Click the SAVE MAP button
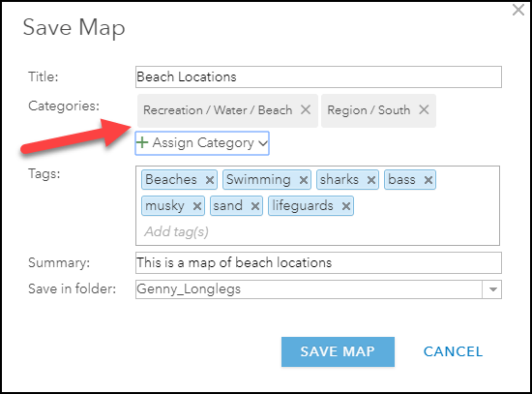The image size is (532, 394). [338, 351]
